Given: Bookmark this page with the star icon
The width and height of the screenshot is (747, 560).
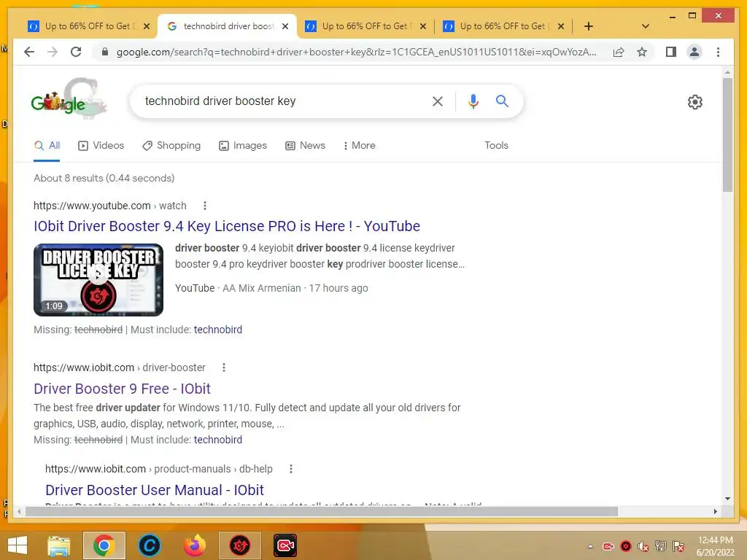Looking at the screenshot, I should point(642,52).
